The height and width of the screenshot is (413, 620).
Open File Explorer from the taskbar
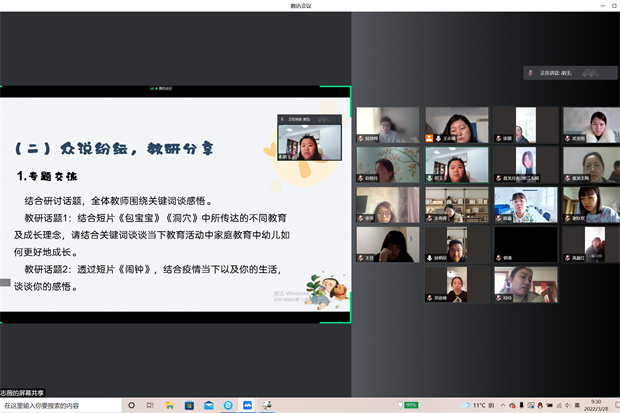pos(169,405)
